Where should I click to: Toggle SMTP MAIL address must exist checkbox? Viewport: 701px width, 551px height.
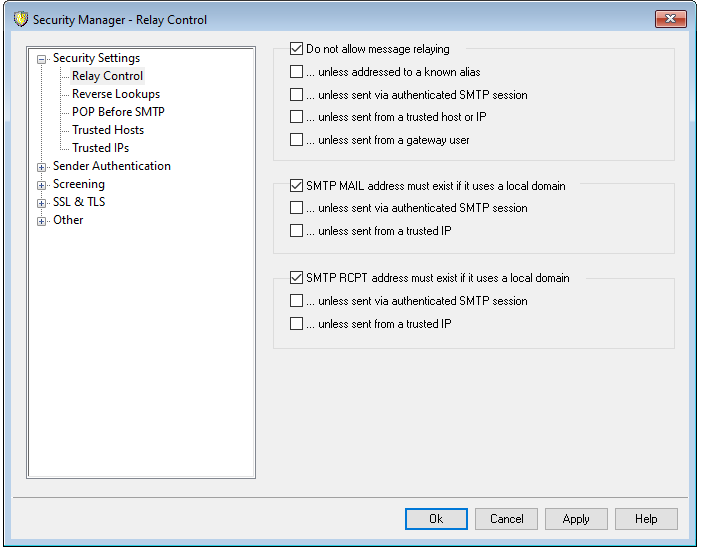pyautogui.click(x=296, y=186)
